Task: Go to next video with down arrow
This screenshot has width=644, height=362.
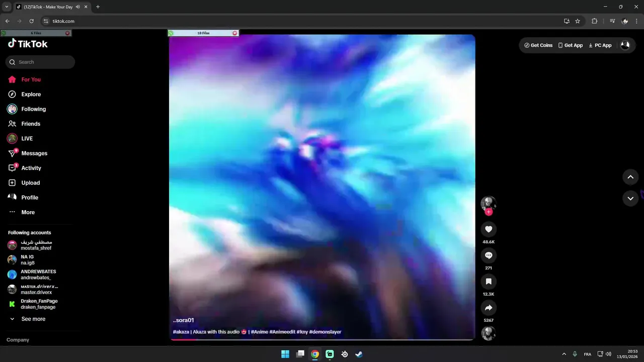Action: [630, 199]
